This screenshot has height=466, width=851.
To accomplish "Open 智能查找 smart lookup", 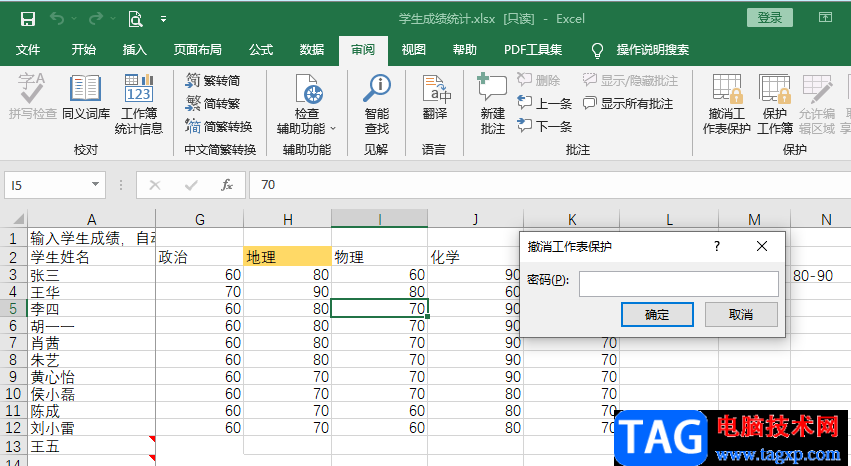I will (x=377, y=104).
